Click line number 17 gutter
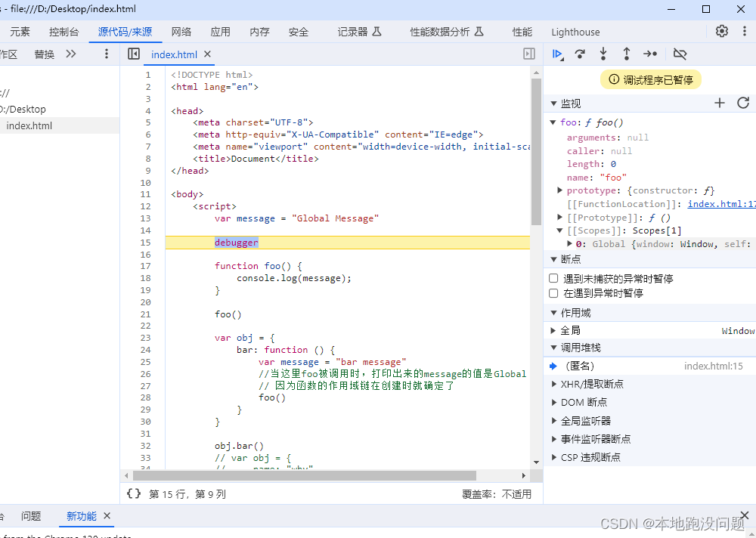Screen dimensions: 756x538 pos(146,266)
